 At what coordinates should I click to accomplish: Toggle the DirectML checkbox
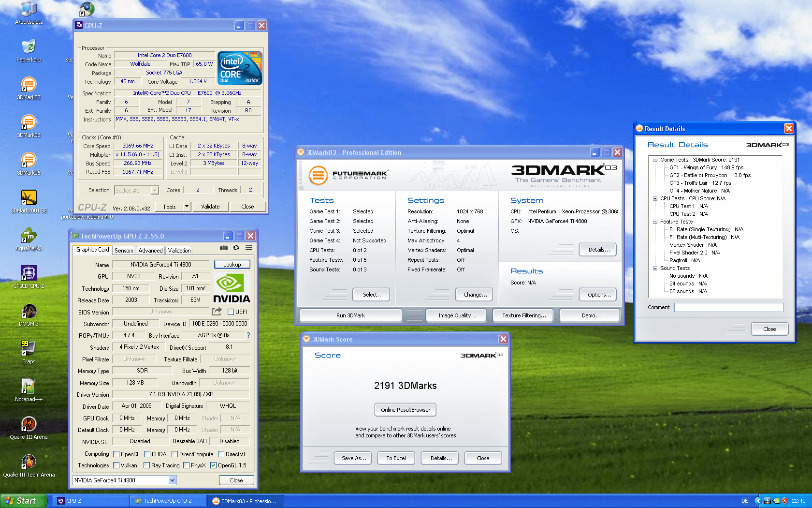click(x=221, y=454)
